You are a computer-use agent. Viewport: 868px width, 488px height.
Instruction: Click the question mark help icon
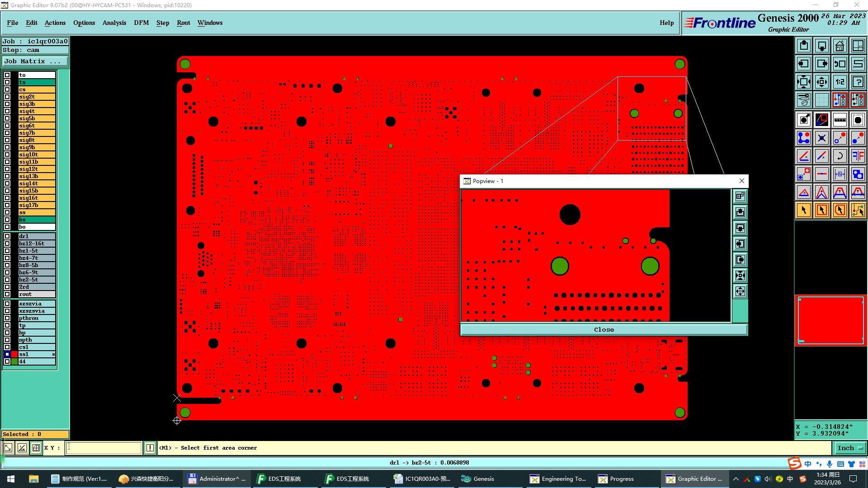[858, 82]
